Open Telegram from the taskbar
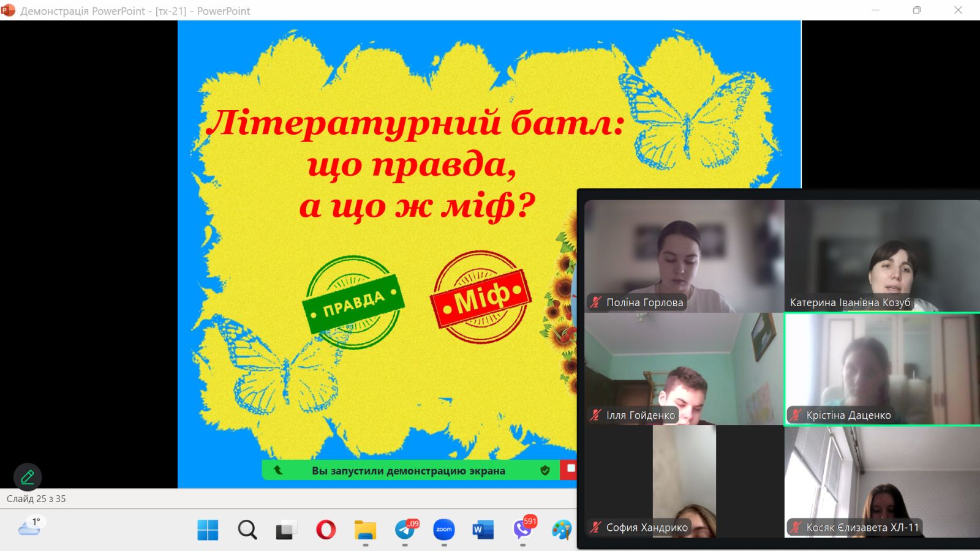980x551 pixels. 405,530
